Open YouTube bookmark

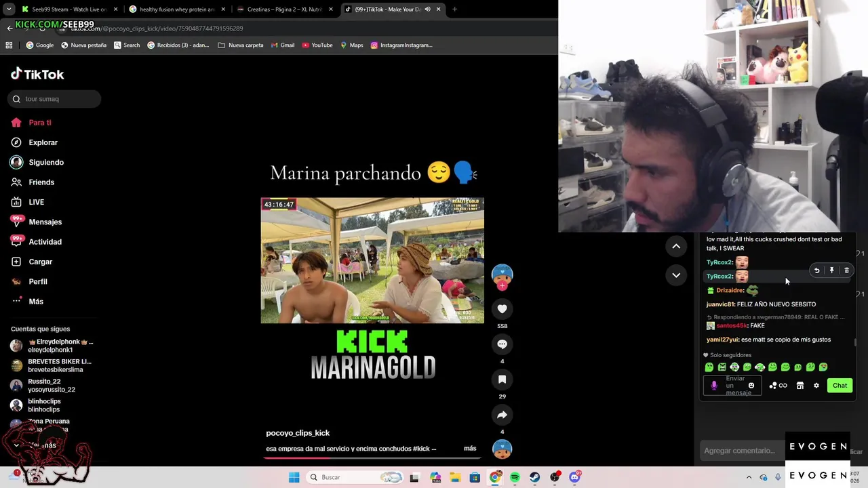point(317,45)
